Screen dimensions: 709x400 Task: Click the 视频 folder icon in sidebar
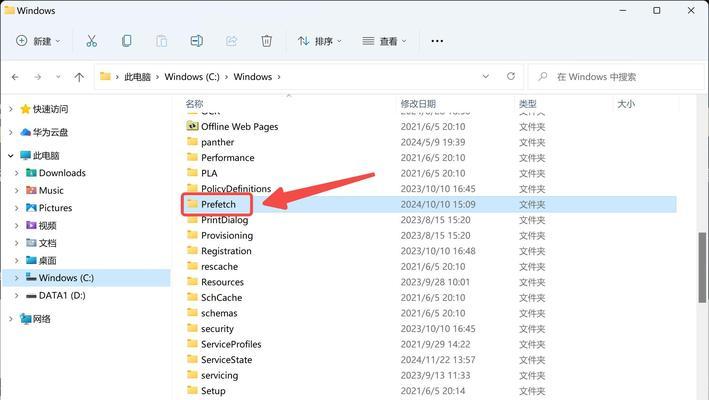pyautogui.click(x=31, y=225)
